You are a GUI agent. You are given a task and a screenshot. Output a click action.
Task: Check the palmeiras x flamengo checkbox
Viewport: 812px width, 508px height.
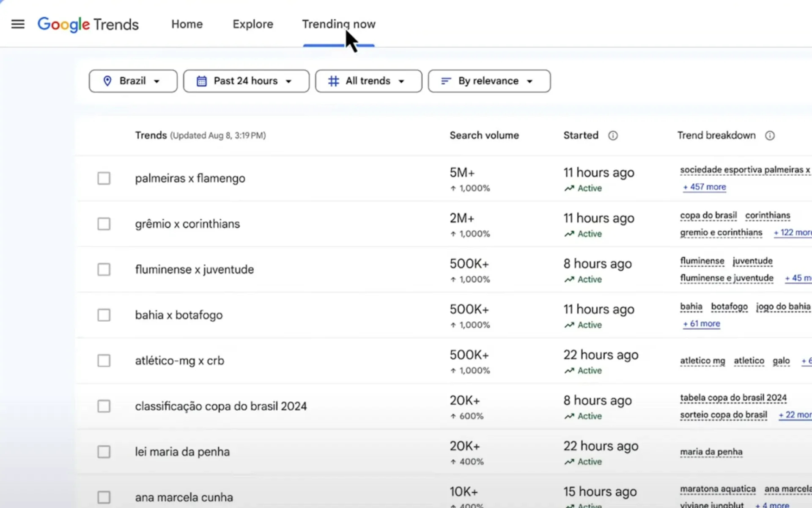pos(104,178)
